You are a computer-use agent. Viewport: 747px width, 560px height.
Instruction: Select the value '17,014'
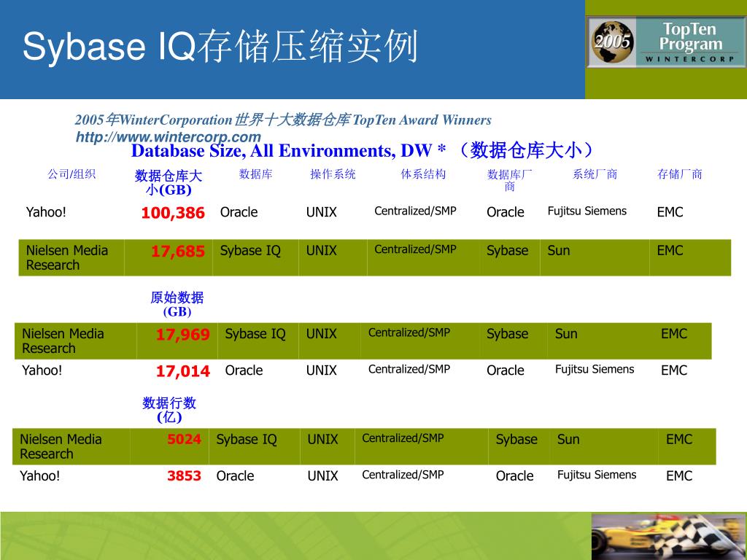tap(183, 371)
